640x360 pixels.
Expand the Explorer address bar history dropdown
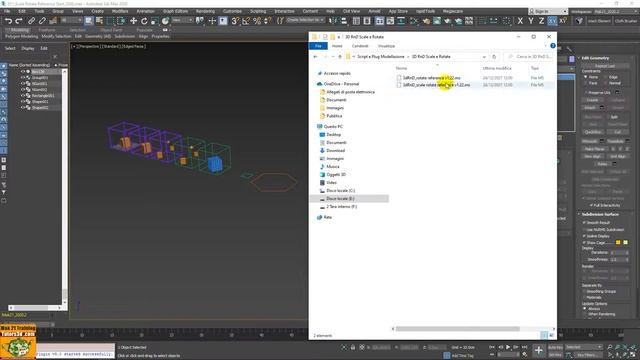pyautogui.click(x=484, y=57)
